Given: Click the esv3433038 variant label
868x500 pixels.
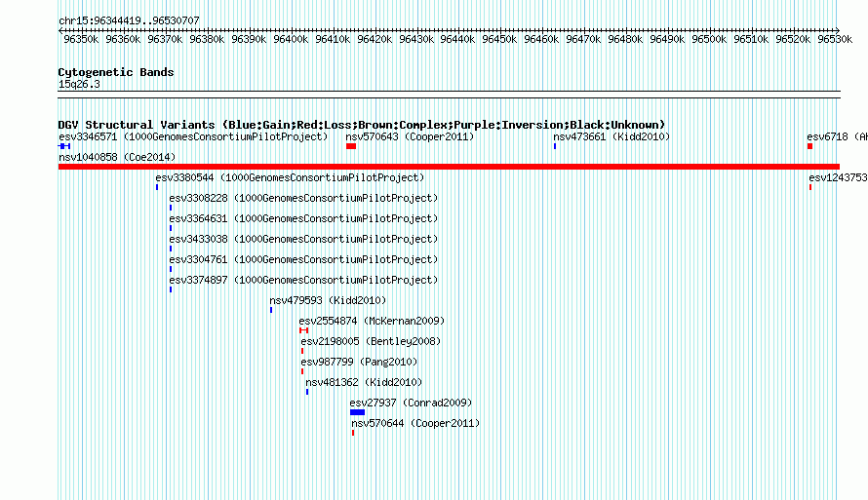Looking at the screenshot, I should [303, 239].
